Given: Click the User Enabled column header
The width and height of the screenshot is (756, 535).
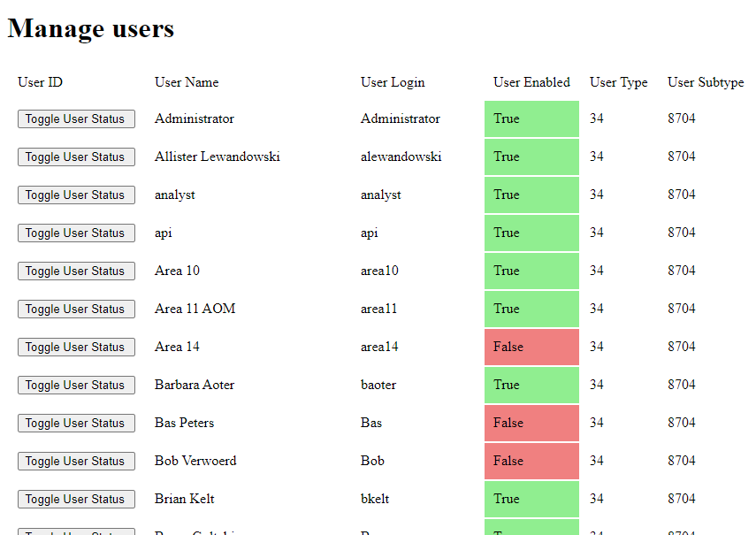Looking at the screenshot, I should (x=531, y=82).
